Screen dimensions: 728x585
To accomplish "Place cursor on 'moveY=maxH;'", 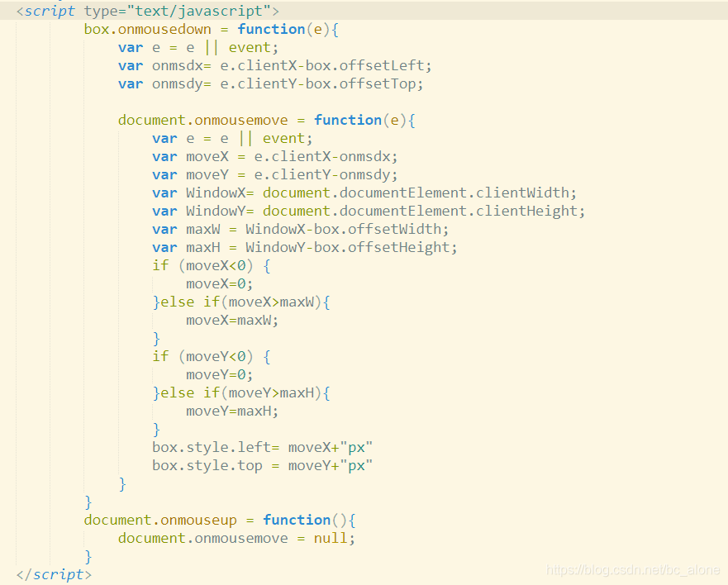I will pos(232,411).
